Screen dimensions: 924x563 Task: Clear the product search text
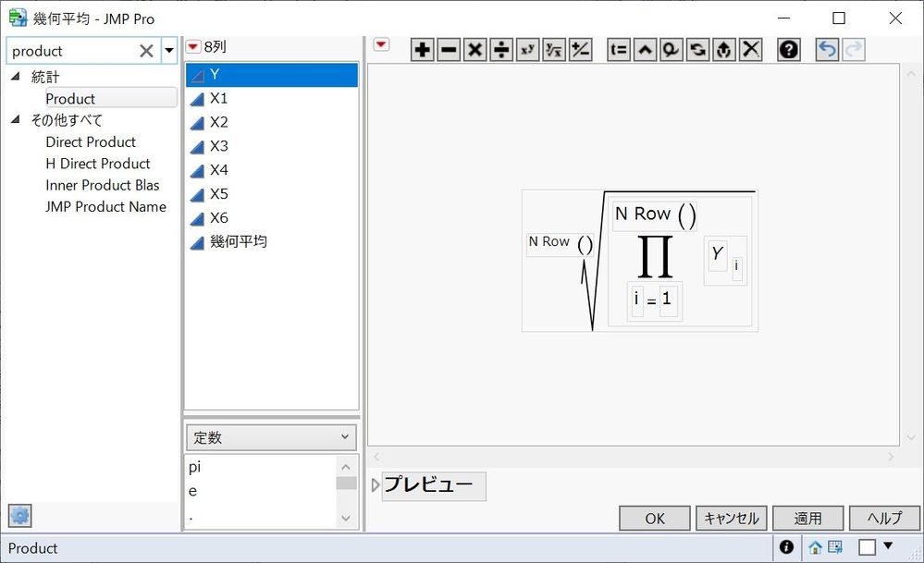click(x=147, y=51)
